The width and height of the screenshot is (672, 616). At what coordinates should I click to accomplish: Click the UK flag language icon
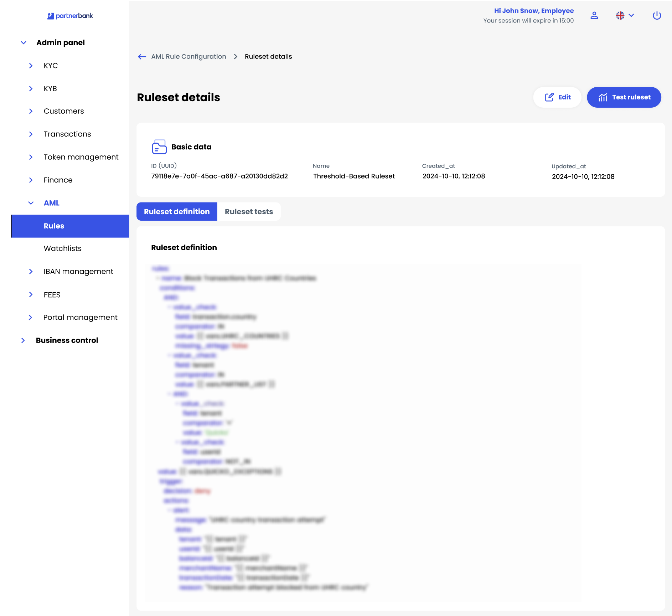[x=620, y=15]
